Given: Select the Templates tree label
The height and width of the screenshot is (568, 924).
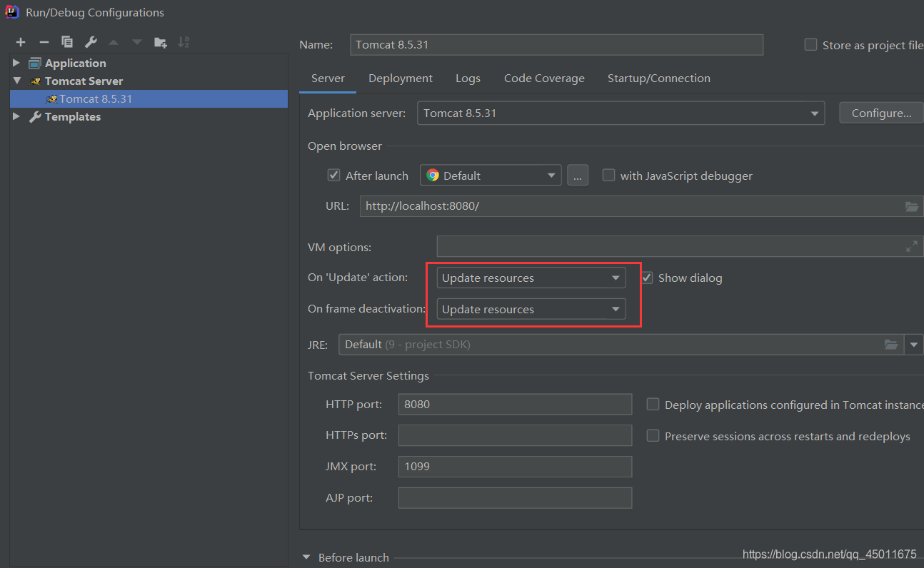Looking at the screenshot, I should [x=73, y=116].
